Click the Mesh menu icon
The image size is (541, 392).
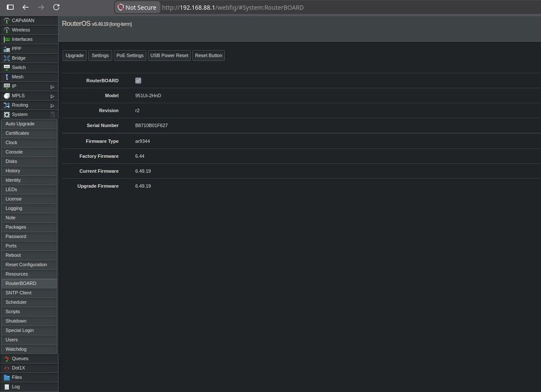click(x=7, y=77)
